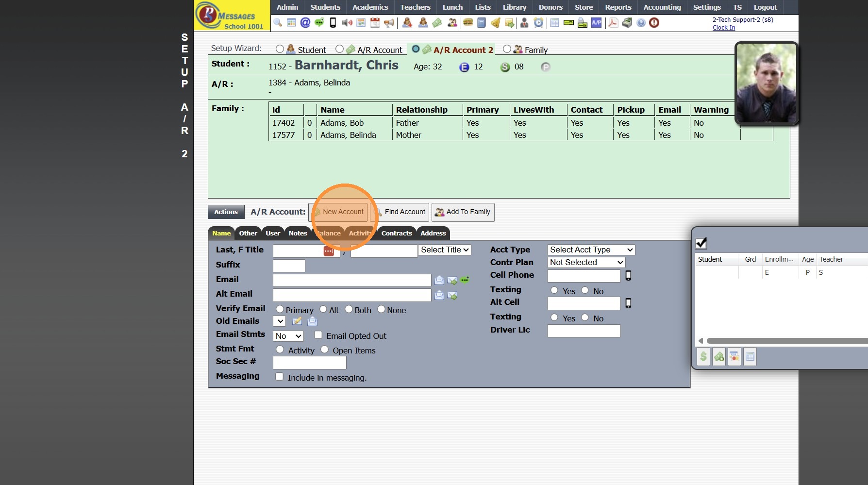Click the hamburger lunch icon in toolbar
Image resolution: width=868 pixels, height=485 pixels.
click(x=468, y=23)
